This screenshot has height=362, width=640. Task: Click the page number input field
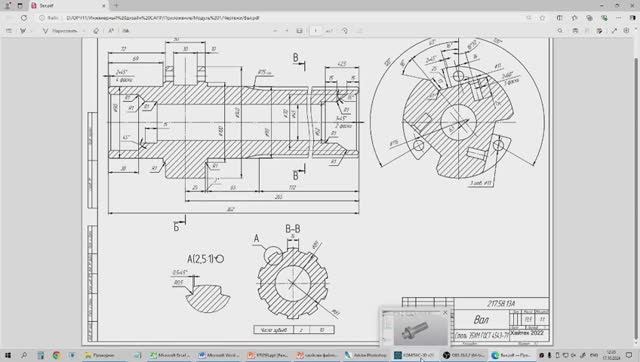[315, 31]
